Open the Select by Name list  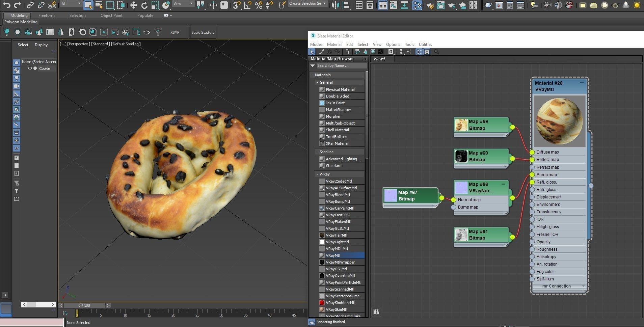tap(99, 5)
